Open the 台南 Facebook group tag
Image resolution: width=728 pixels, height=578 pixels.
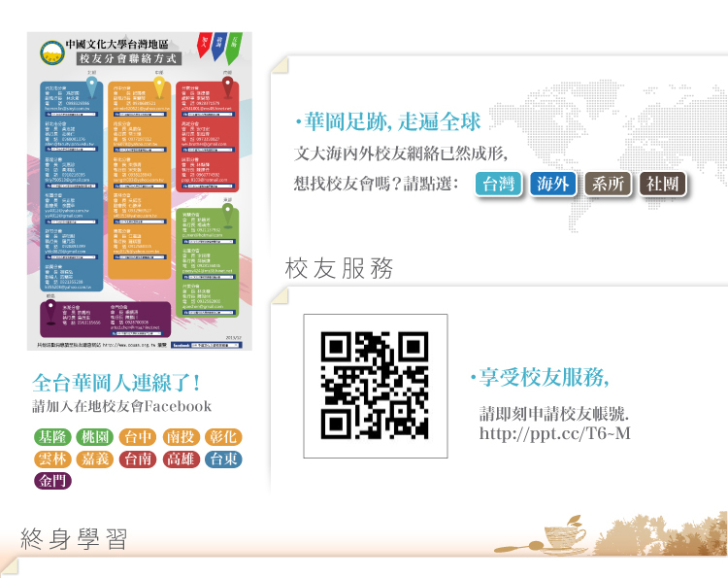coord(138,459)
